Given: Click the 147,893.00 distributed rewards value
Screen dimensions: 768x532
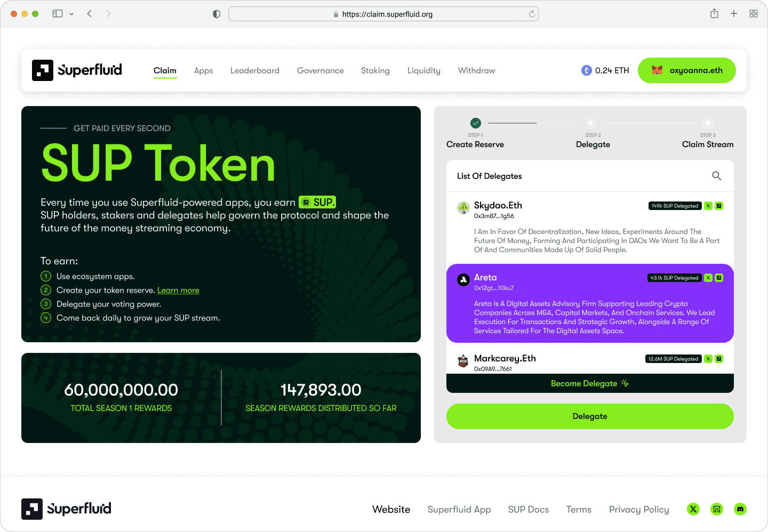Looking at the screenshot, I should (321, 390).
